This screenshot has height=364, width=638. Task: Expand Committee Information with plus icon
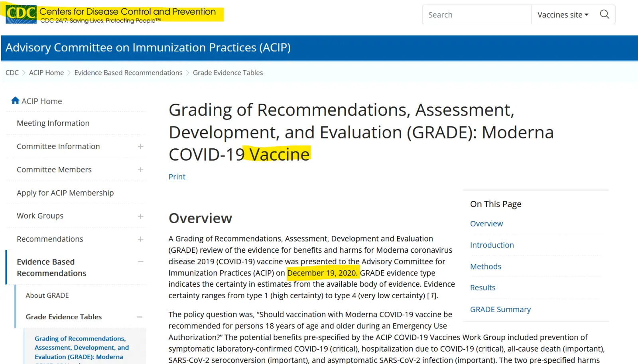[x=140, y=147]
